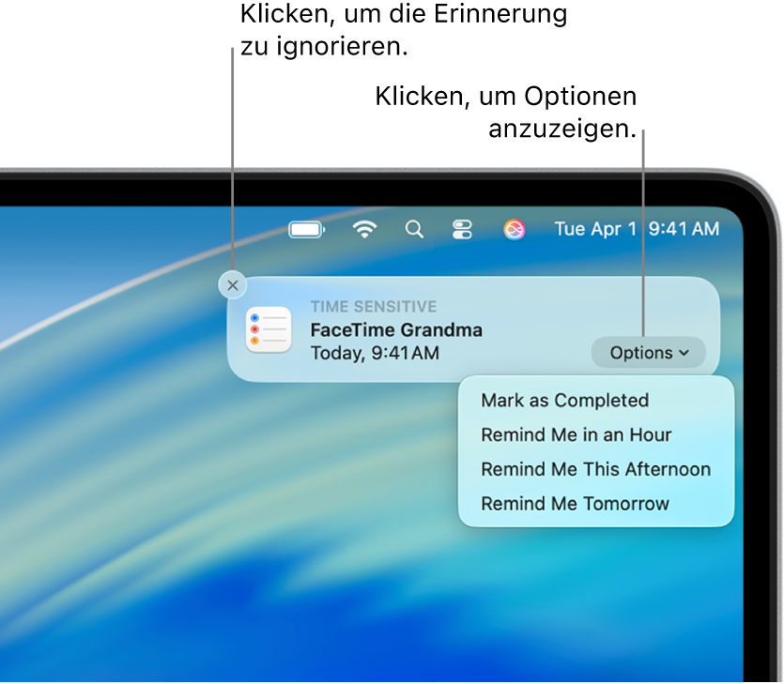Open the Options dropdown in the notification
Image resolution: width=784 pixels, height=684 pixels.
click(649, 353)
